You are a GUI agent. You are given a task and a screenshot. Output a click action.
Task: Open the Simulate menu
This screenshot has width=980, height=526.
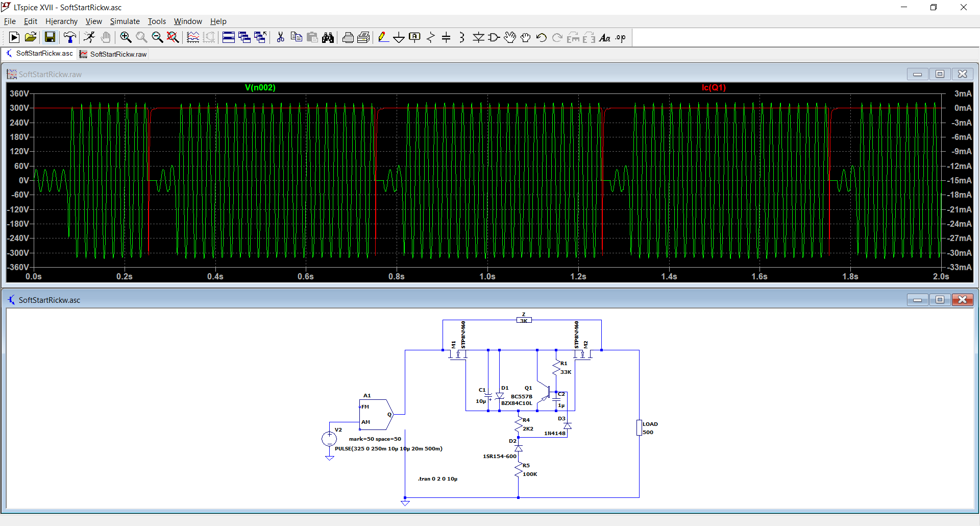pos(125,21)
